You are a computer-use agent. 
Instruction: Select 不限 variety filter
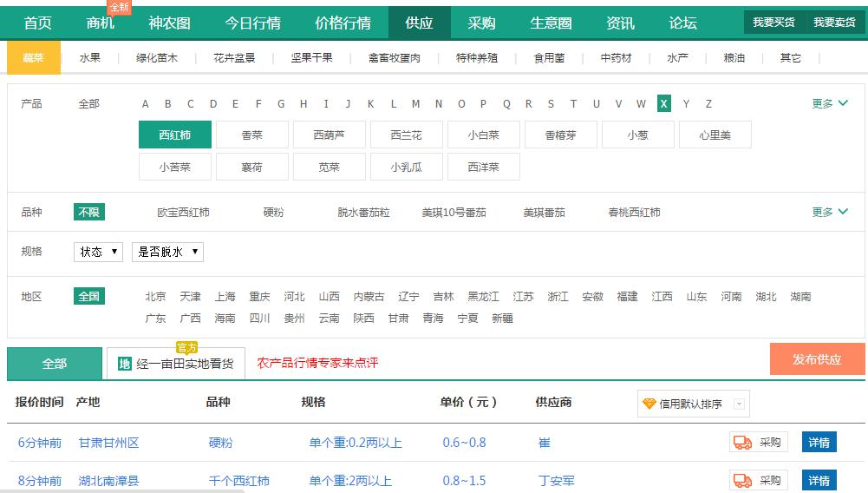(89, 212)
